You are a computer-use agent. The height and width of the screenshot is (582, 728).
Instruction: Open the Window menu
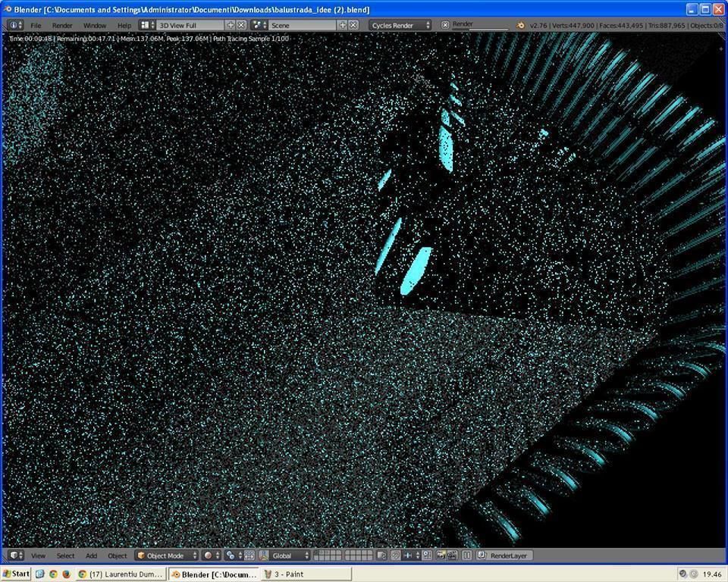pos(95,26)
